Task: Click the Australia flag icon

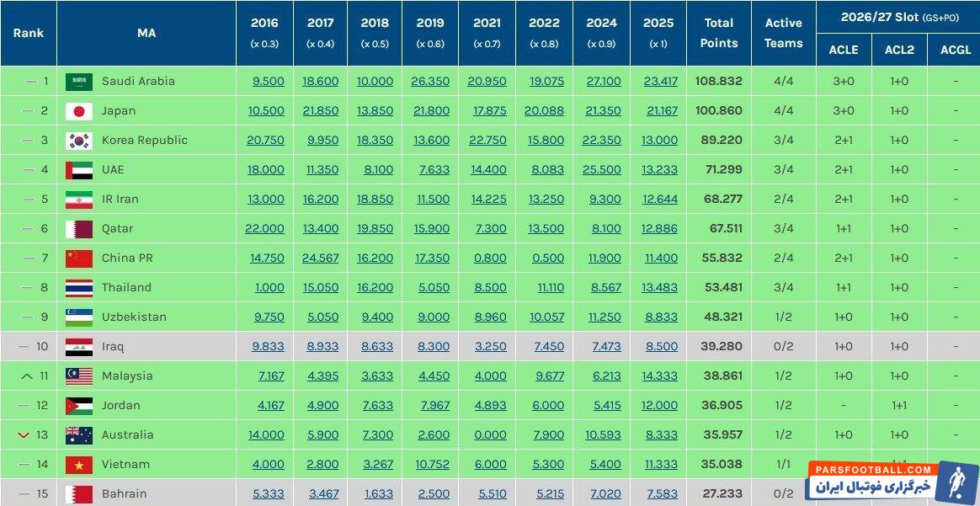Action: [x=79, y=435]
